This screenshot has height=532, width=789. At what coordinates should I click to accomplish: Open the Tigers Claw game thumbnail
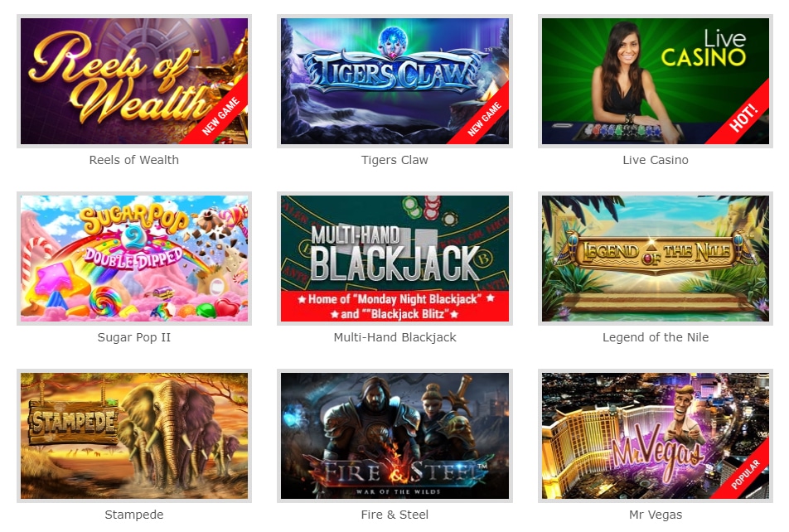(394, 81)
